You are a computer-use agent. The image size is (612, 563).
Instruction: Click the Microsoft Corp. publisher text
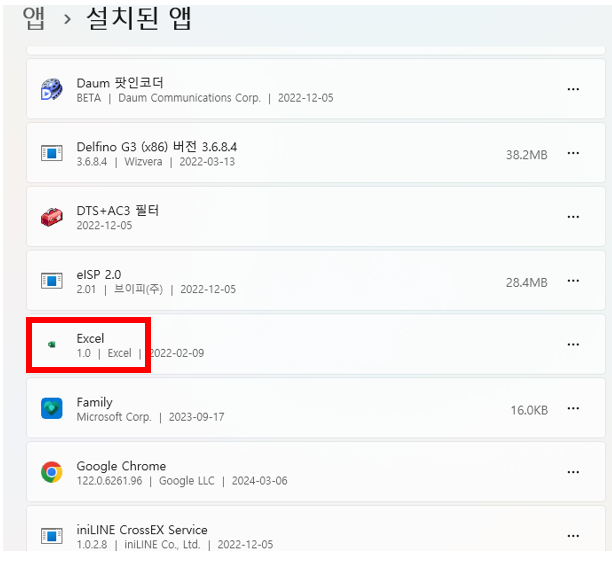[114, 417]
